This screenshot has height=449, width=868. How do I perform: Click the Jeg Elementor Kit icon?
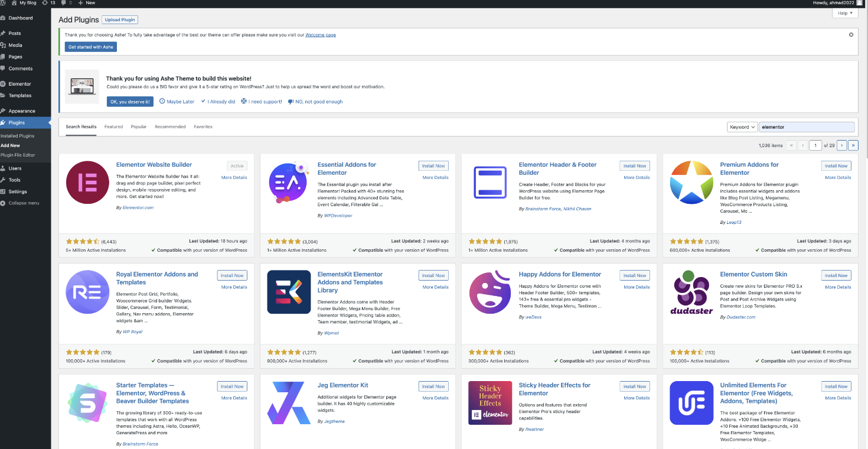[x=289, y=402]
